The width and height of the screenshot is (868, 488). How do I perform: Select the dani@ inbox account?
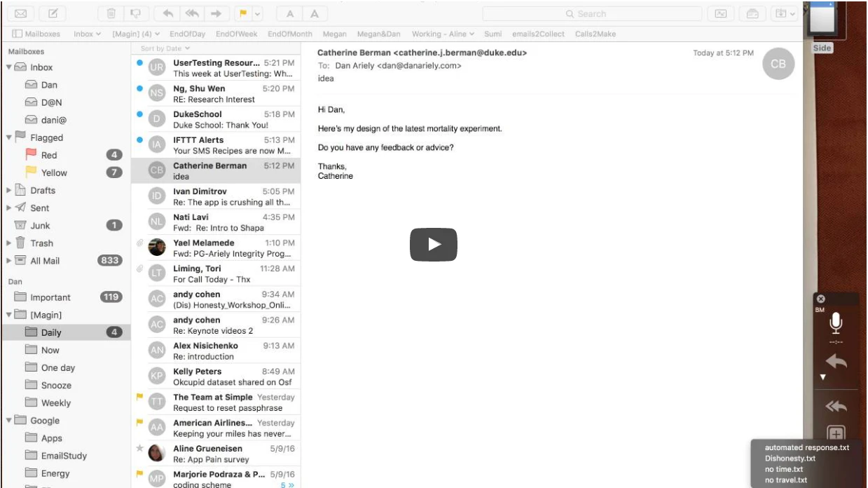65,120
